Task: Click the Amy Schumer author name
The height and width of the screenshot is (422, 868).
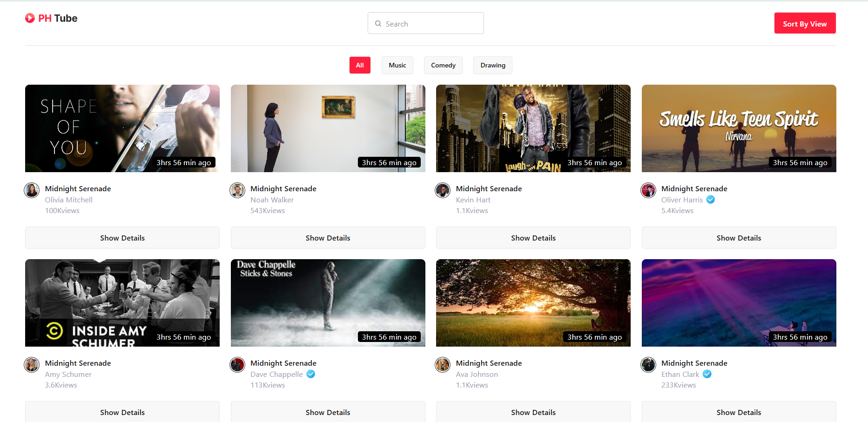Action: click(x=68, y=374)
